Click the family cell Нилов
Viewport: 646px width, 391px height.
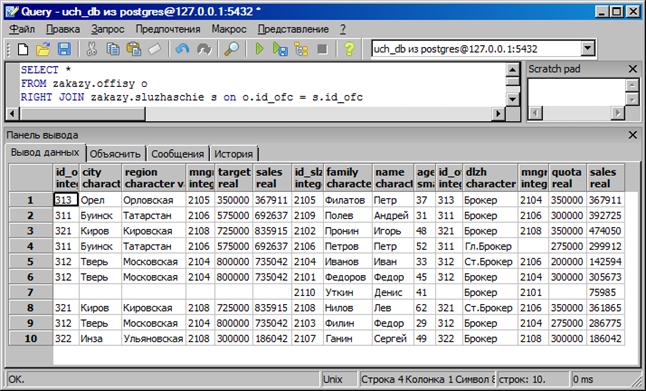point(348,308)
